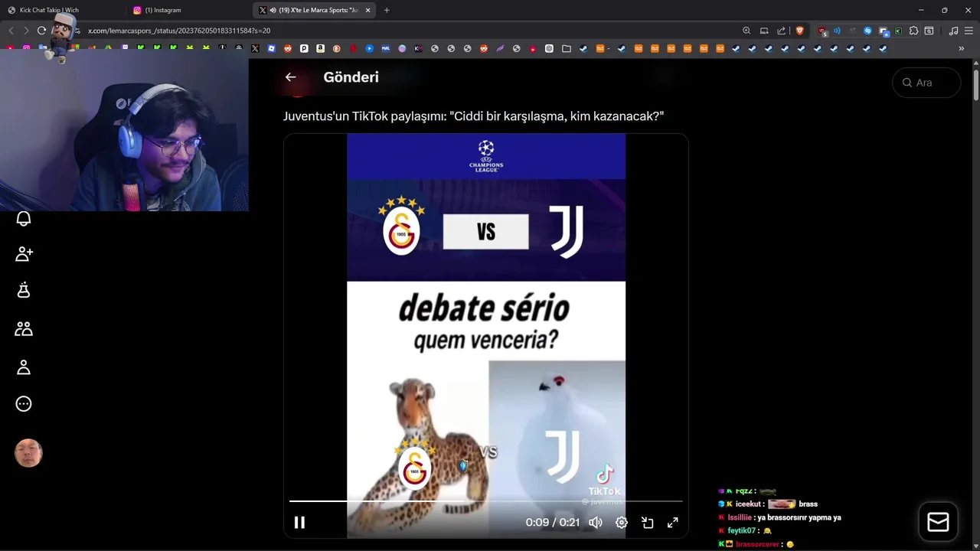Viewport: 980px width, 551px height.
Task: Open the extensions puzzle-piece menu
Action: click(x=913, y=31)
